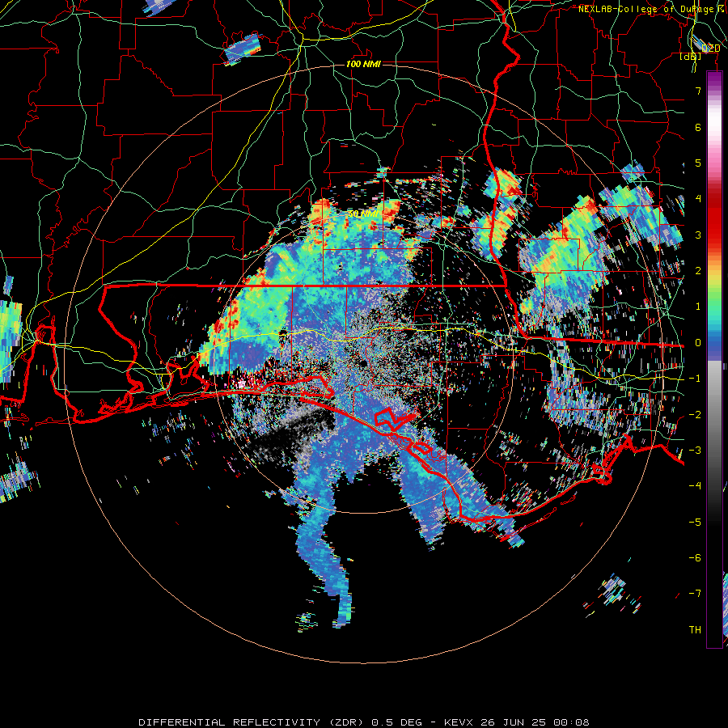
Task: Click the 0 value on the color scale
Action: pyautogui.click(x=698, y=343)
